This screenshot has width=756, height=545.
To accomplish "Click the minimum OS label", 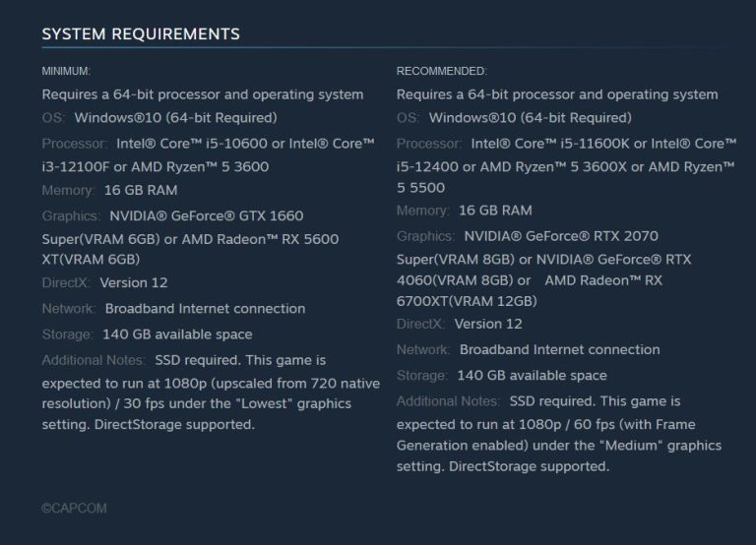I will point(53,118).
